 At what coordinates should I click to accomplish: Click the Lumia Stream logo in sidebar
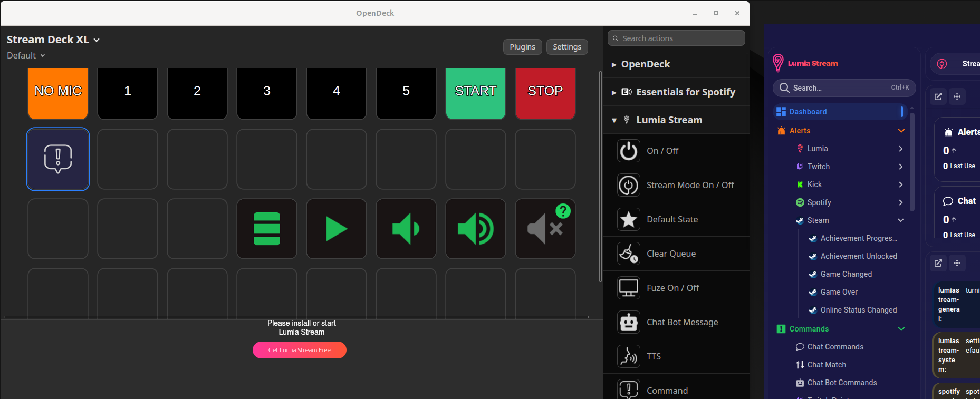coord(805,63)
